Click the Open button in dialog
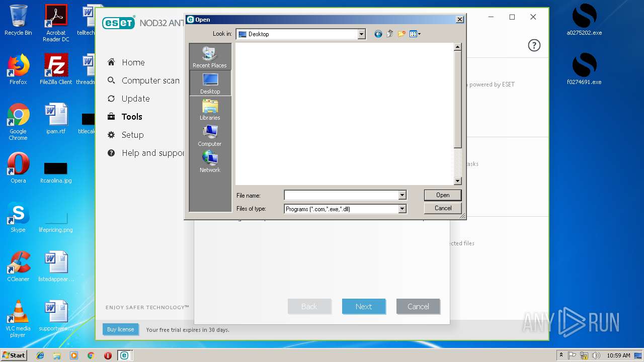 click(443, 195)
